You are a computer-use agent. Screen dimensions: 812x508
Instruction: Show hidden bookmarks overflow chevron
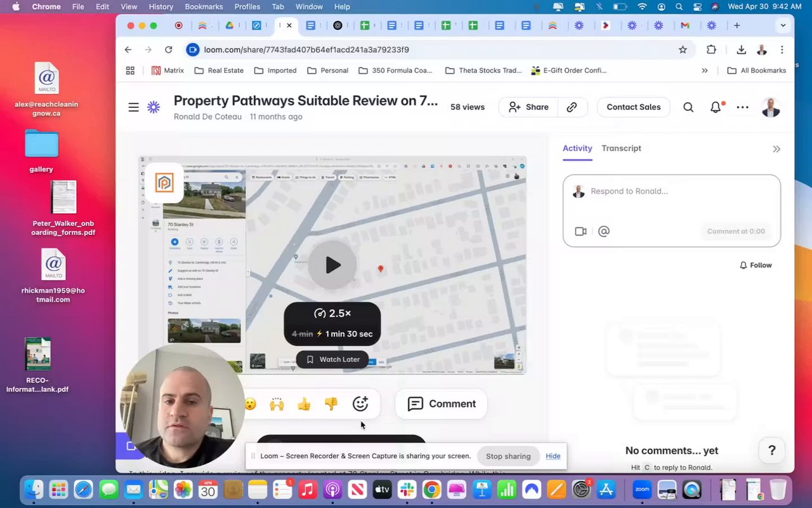coord(705,70)
